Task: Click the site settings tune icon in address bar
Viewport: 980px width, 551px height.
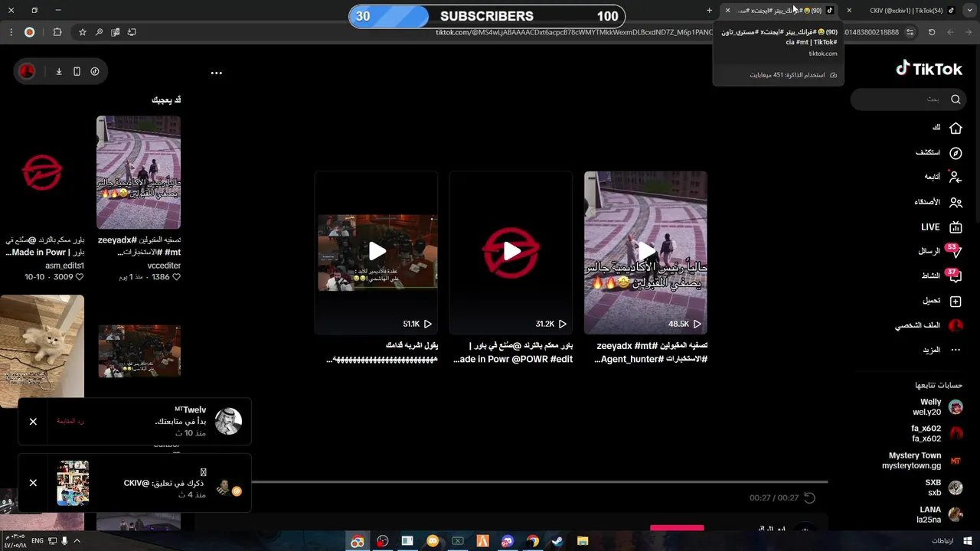Action: 910,32
